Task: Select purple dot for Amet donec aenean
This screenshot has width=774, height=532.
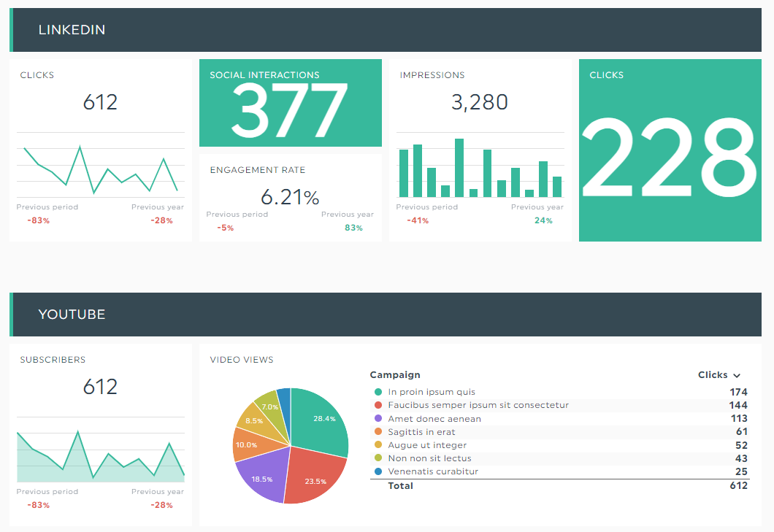Action: pos(378,418)
